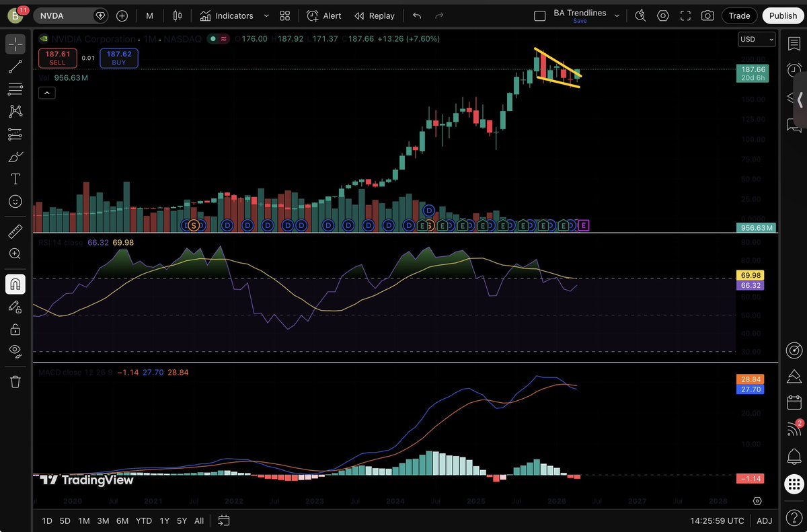Open the news feed with 2 badge
The image size is (807, 532).
pos(794,429)
